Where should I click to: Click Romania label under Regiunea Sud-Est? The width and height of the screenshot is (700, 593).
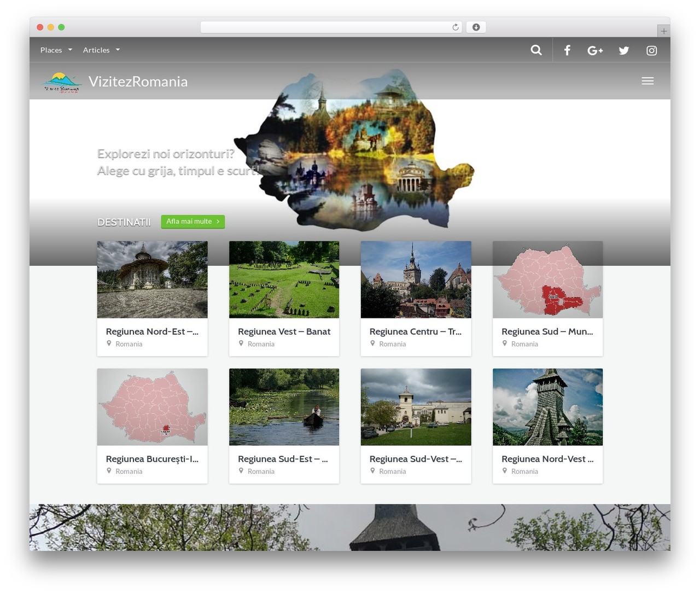click(x=261, y=471)
